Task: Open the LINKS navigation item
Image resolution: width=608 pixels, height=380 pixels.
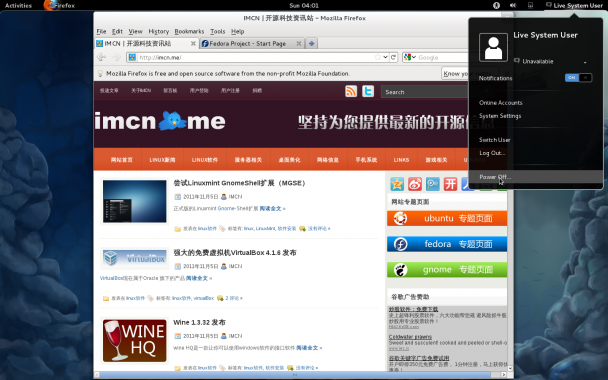Action: tap(401, 160)
